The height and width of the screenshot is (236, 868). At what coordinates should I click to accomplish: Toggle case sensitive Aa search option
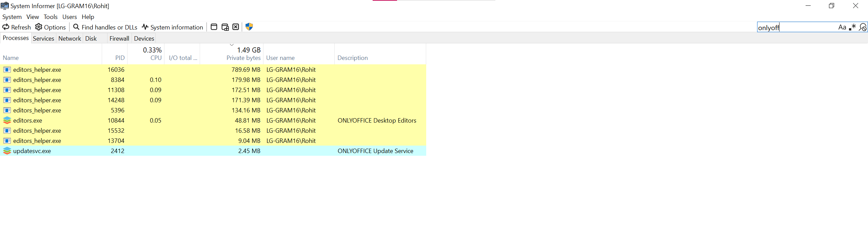(x=842, y=27)
